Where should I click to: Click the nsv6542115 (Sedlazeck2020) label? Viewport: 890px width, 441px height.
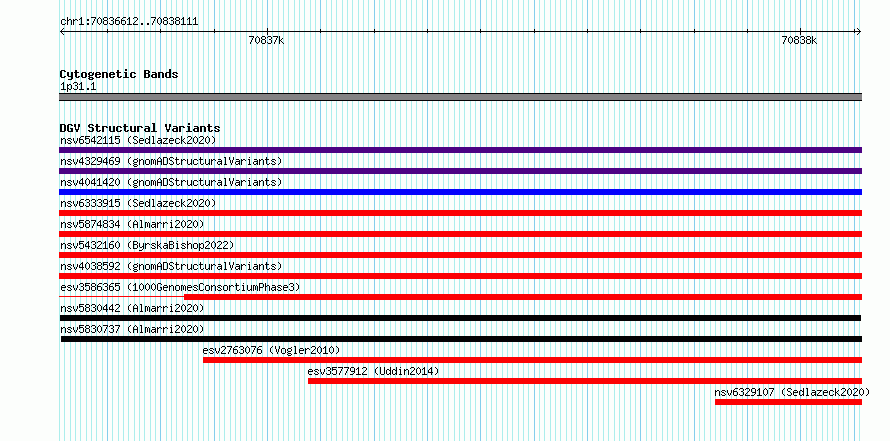[138, 140]
